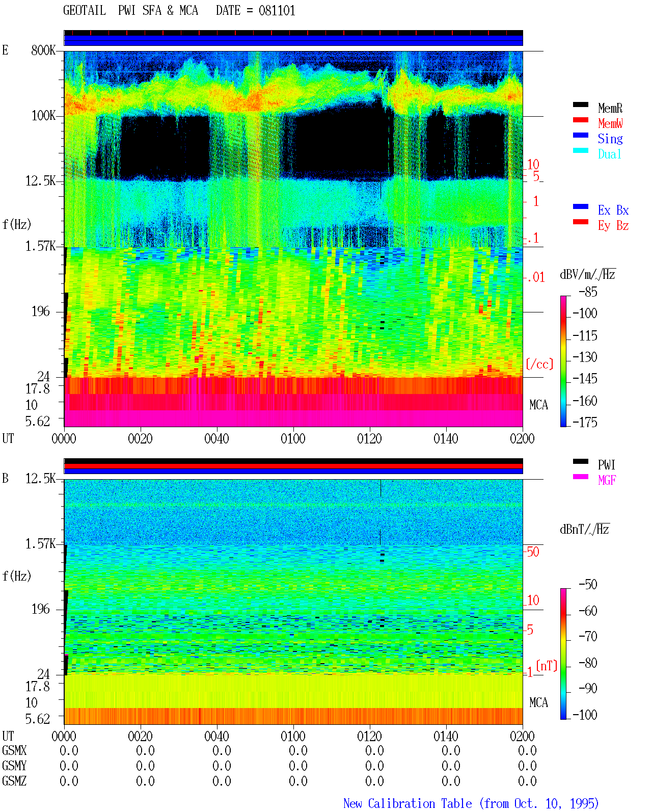Click the 800K frequency axis label
This screenshot has height=812, width=652.
tap(43, 50)
